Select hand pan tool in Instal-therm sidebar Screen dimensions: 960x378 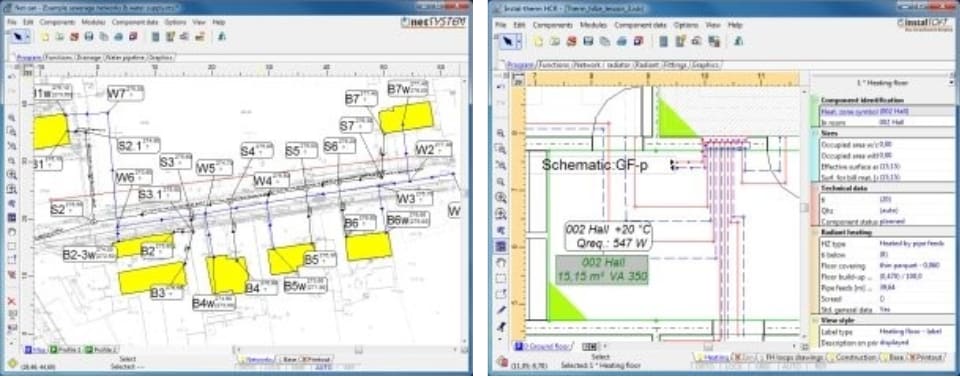pyautogui.click(x=501, y=262)
